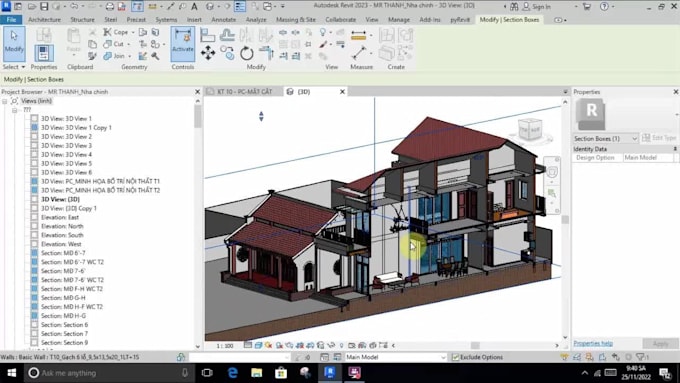The width and height of the screenshot is (680, 383).
Task: Collapse the Views (linh) tree node
Action: tap(5, 101)
